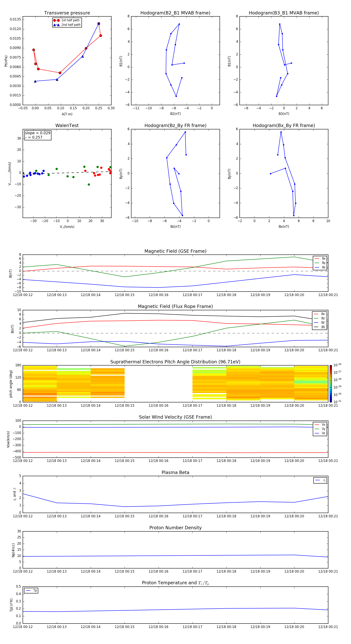Select the Bx entry in the GSE legend

(320, 259)
